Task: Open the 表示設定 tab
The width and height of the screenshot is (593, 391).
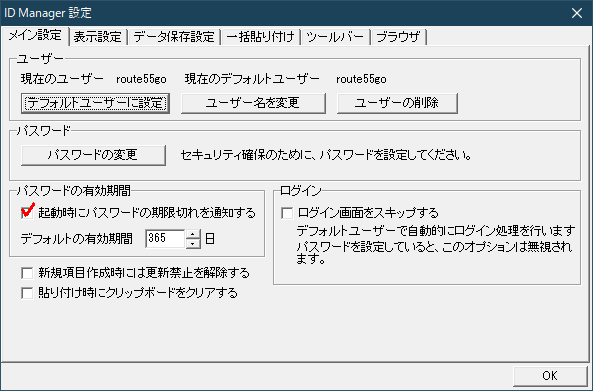Action: [98, 37]
